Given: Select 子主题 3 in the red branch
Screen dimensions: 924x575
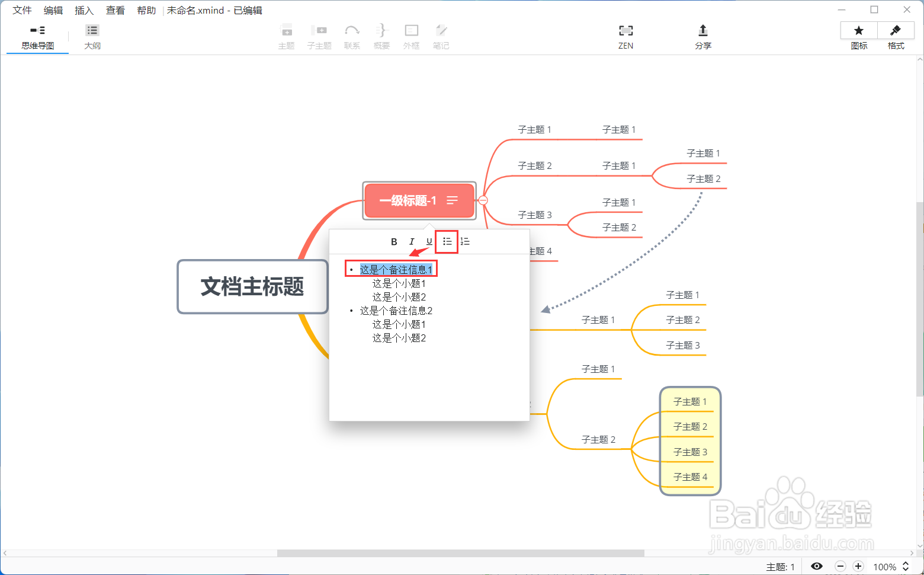Looking at the screenshot, I should (x=535, y=215).
